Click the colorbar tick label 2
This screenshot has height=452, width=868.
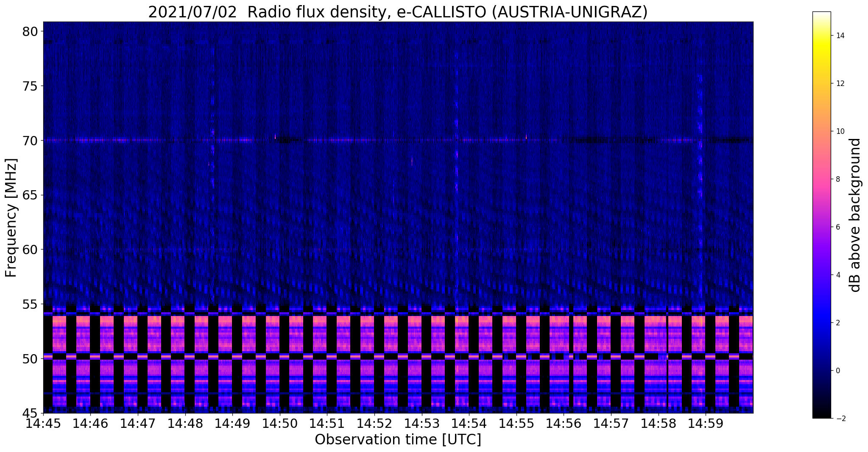(x=837, y=323)
